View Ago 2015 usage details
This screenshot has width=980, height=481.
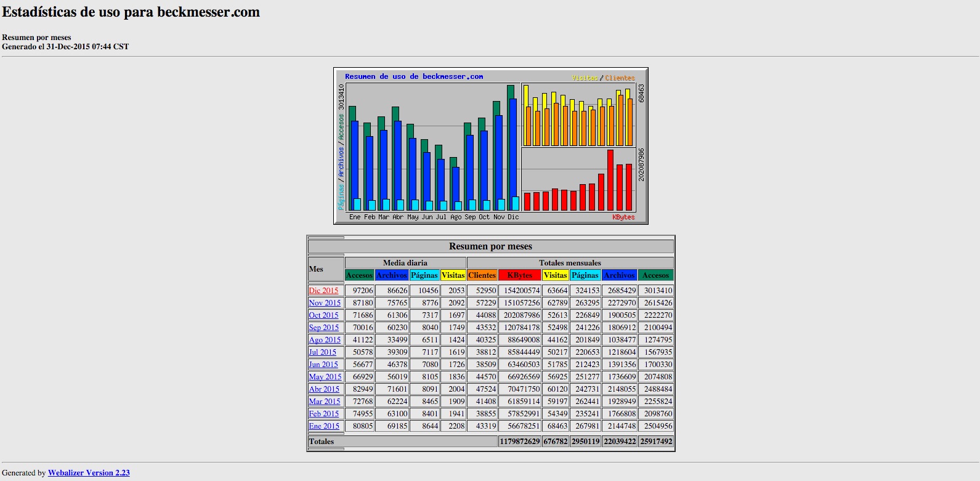(324, 340)
